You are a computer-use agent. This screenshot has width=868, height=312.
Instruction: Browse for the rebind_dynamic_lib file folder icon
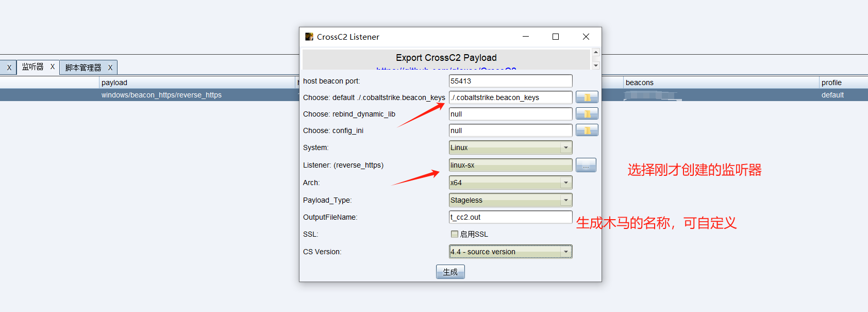click(x=587, y=114)
